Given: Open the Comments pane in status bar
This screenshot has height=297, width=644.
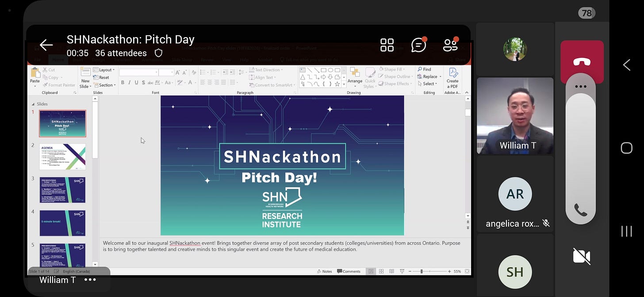Looking at the screenshot, I should 349,271.
